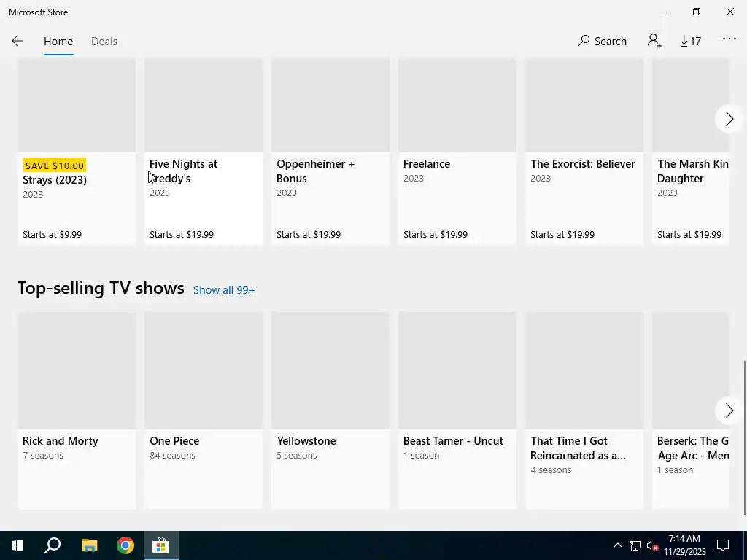The image size is (747, 560).
Task: Advance the movies carousel with right chevron
Action: [729, 119]
